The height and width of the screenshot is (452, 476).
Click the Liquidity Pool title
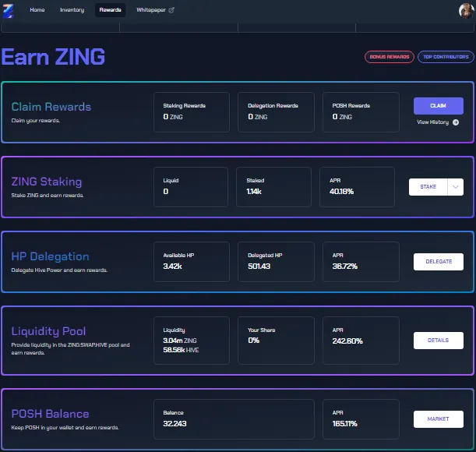pyautogui.click(x=48, y=331)
